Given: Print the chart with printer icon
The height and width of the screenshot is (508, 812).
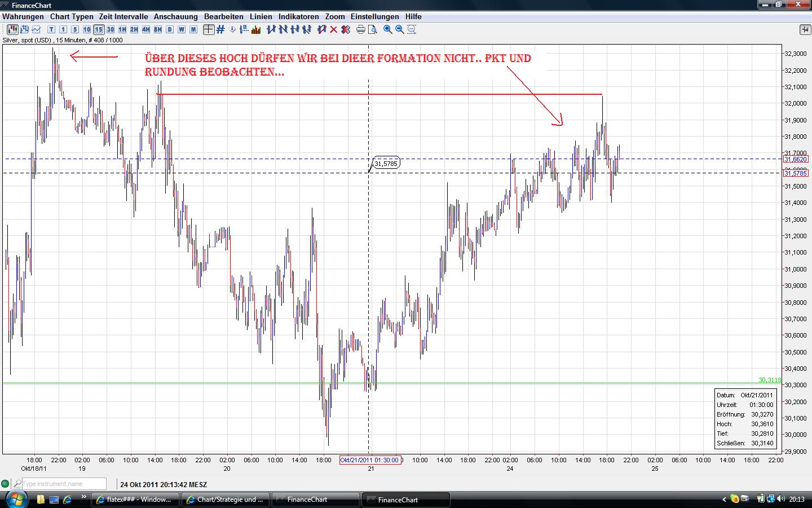Looking at the screenshot, I should [x=361, y=29].
